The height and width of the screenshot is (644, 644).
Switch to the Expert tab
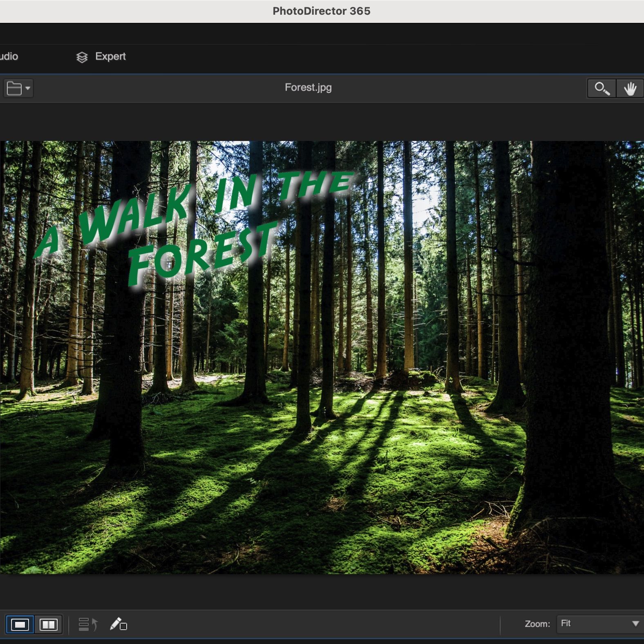click(110, 56)
